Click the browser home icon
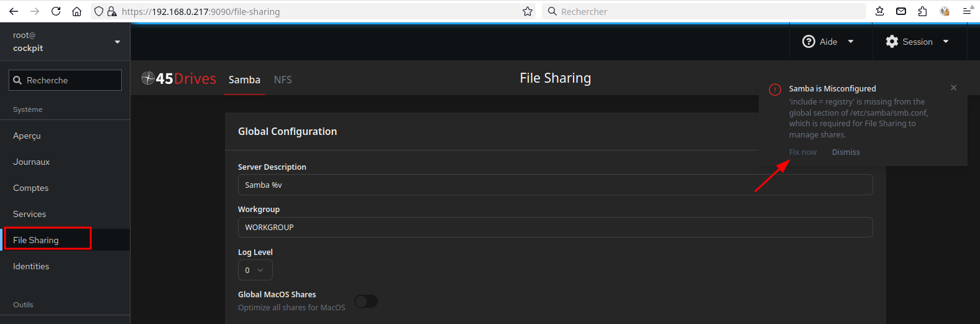Image resolution: width=980 pixels, height=324 pixels. [76, 11]
